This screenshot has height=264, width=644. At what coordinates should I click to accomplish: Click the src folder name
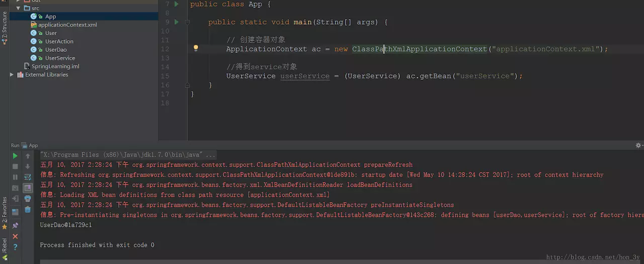pyautogui.click(x=35, y=8)
